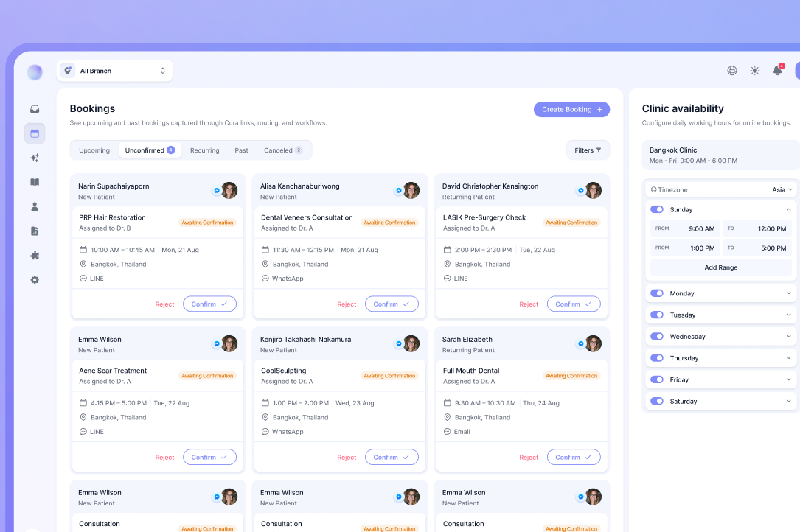This screenshot has width=800, height=532.
Task: Open the Filters button
Action: point(588,150)
